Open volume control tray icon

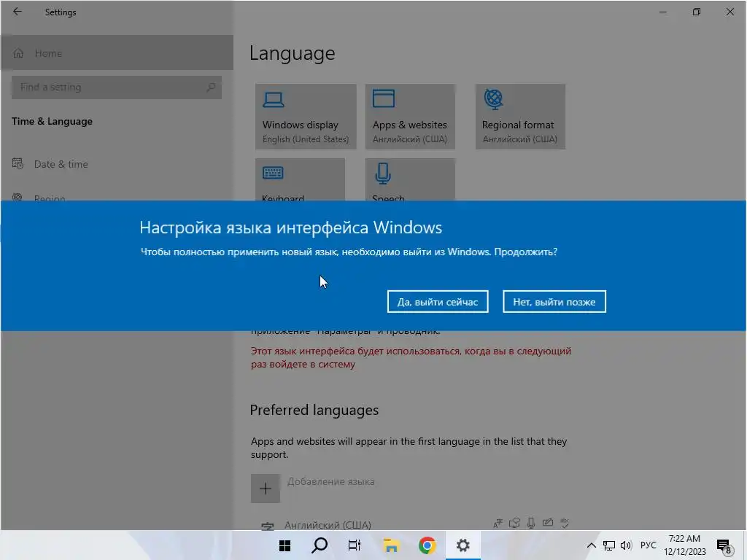pos(626,545)
